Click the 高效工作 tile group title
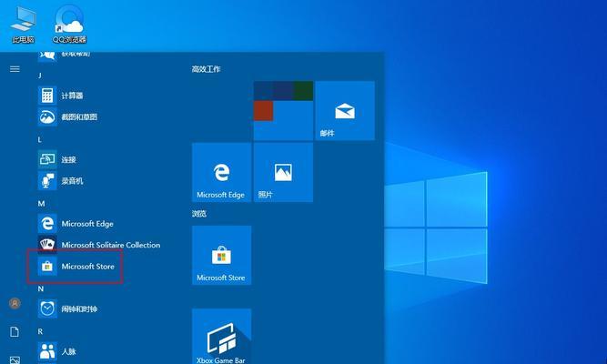Viewport: 607px width, 364px height. (206, 69)
